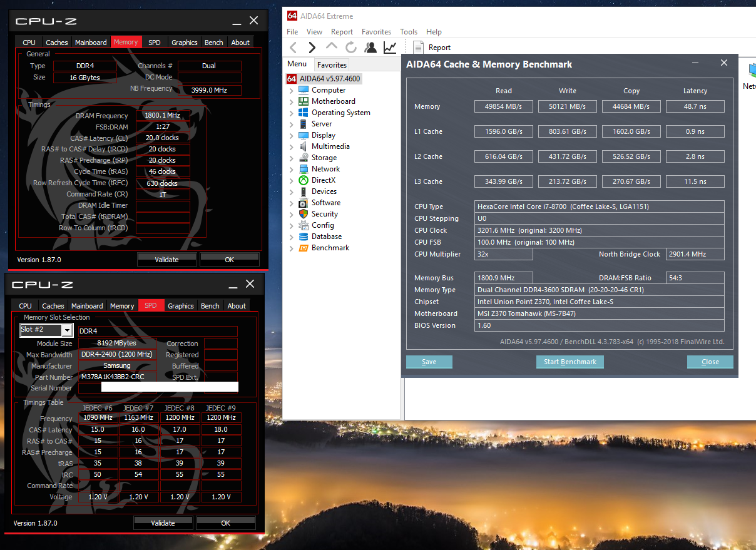This screenshot has height=550, width=756.
Task: Select the Operating System Windows icon
Action: coord(303,113)
